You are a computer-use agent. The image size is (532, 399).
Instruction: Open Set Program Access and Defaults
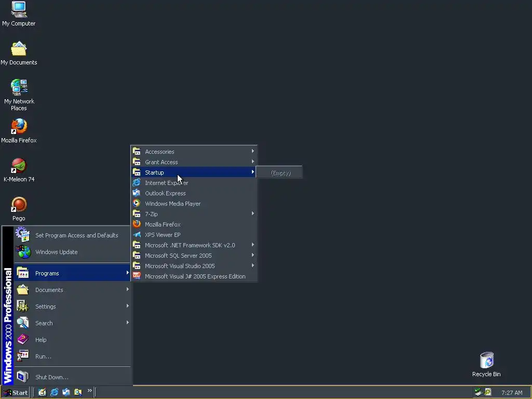tap(72, 235)
